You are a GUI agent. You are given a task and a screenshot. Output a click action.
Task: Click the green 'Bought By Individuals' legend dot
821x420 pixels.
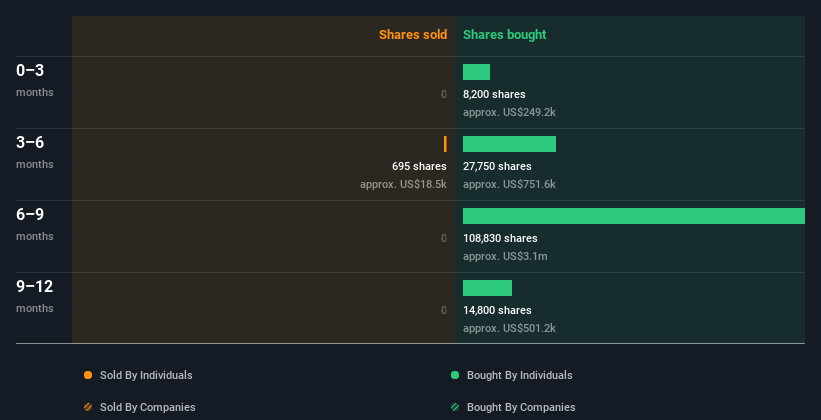point(455,375)
